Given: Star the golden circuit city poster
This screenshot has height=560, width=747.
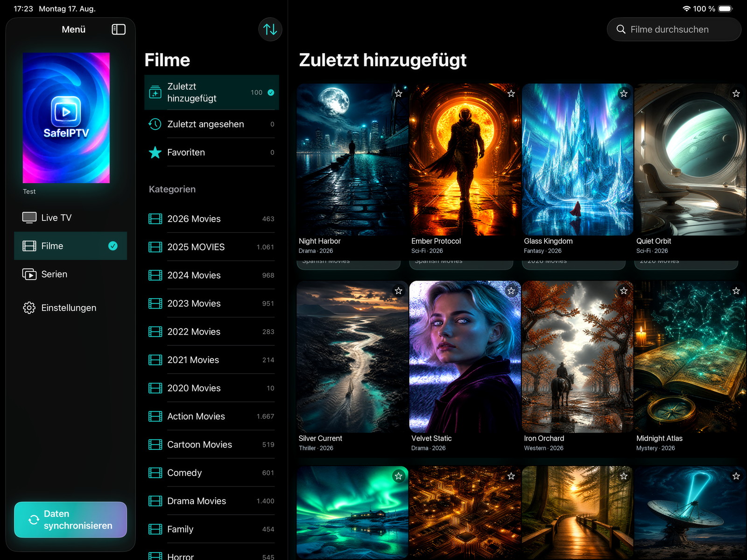Looking at the screenshot, I should 511,476.
